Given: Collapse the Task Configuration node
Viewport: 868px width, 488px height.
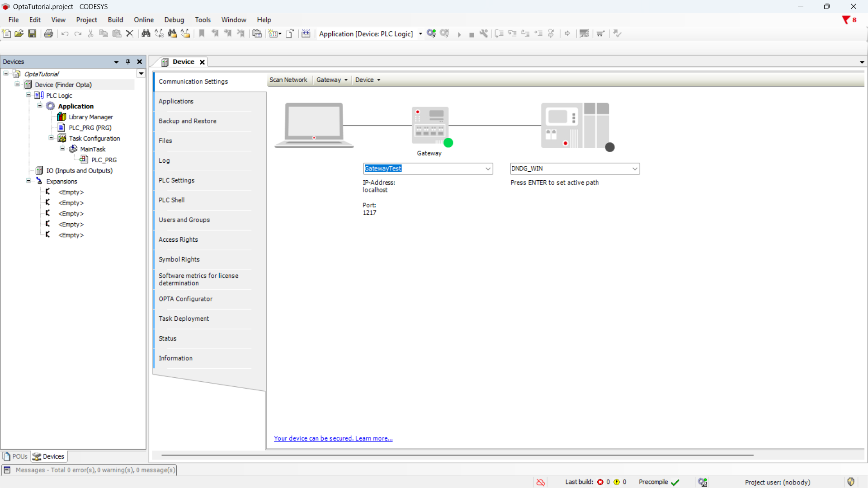Looking at the screenshot, I should pyautogui.click(x=51, y=138).
